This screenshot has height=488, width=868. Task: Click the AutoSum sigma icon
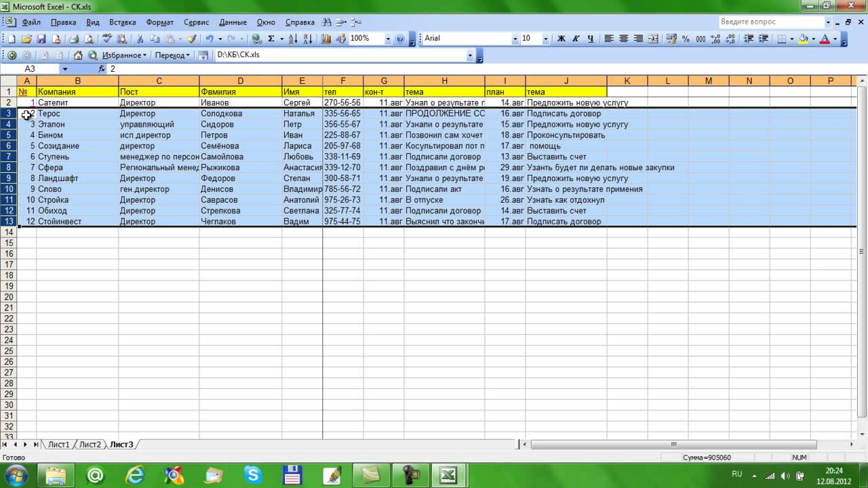pyautogui.click(x=271, y=39)
